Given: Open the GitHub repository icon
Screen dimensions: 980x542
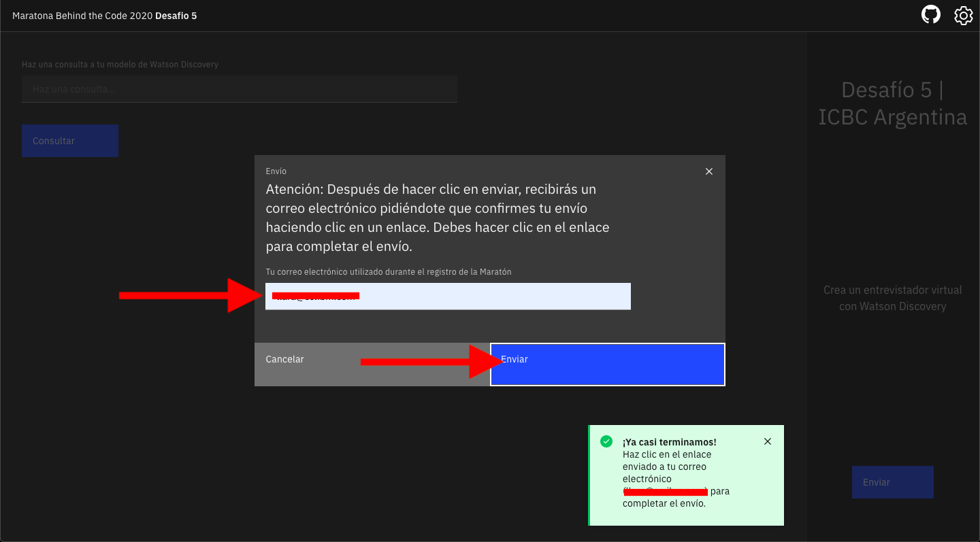Looking at the screenshot, I should coord(931,15).
